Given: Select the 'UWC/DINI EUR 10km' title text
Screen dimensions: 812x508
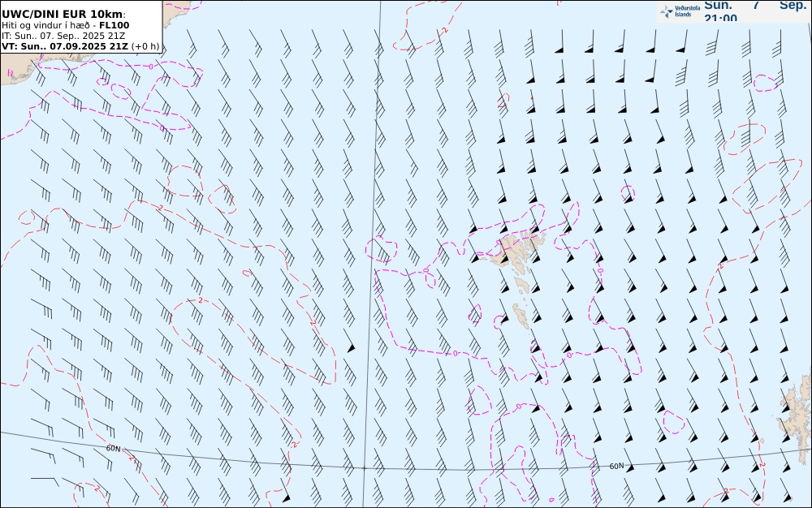Looking at the screenshot, I should click(x=63, y=15).
